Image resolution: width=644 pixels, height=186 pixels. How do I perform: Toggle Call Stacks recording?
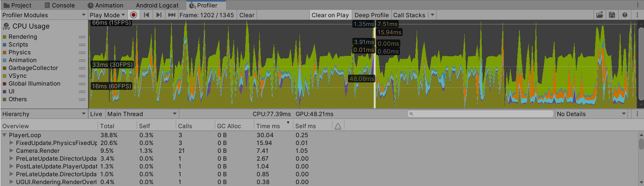point(409,15)
